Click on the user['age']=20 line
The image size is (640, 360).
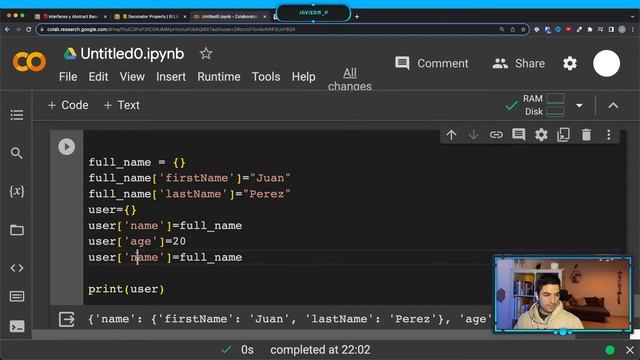137,241
